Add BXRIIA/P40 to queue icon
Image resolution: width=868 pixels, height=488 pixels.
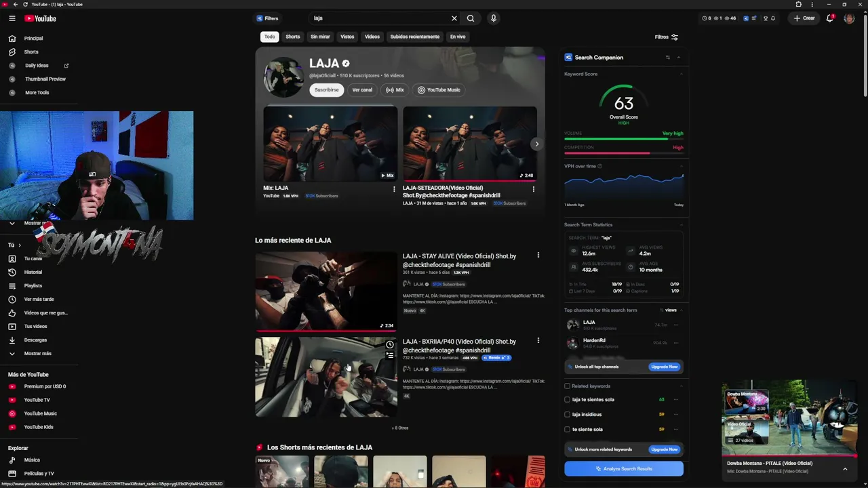(390, 355)
